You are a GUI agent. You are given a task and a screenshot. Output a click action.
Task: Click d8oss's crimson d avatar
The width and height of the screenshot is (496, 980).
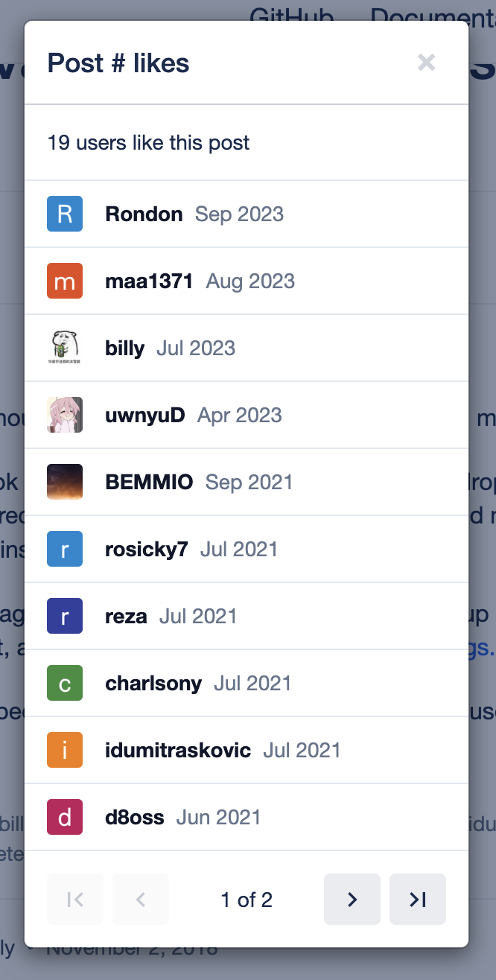65,818
